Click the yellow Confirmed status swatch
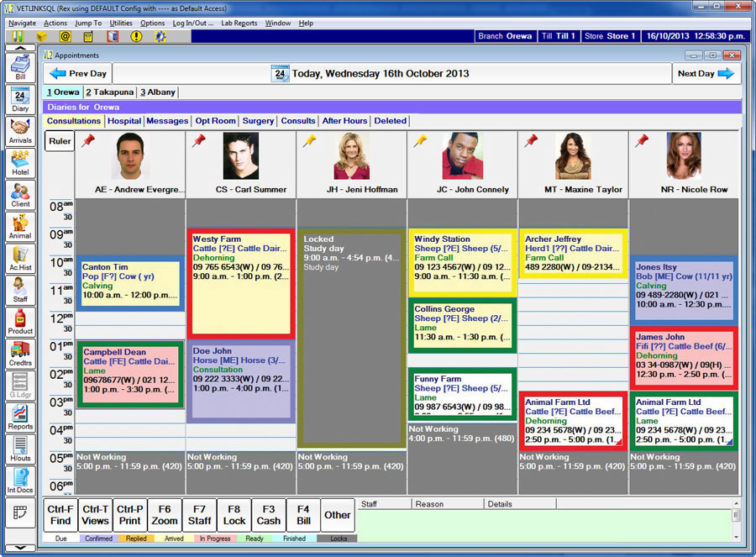Screen dimensions: 756x557 coord(100,538)
